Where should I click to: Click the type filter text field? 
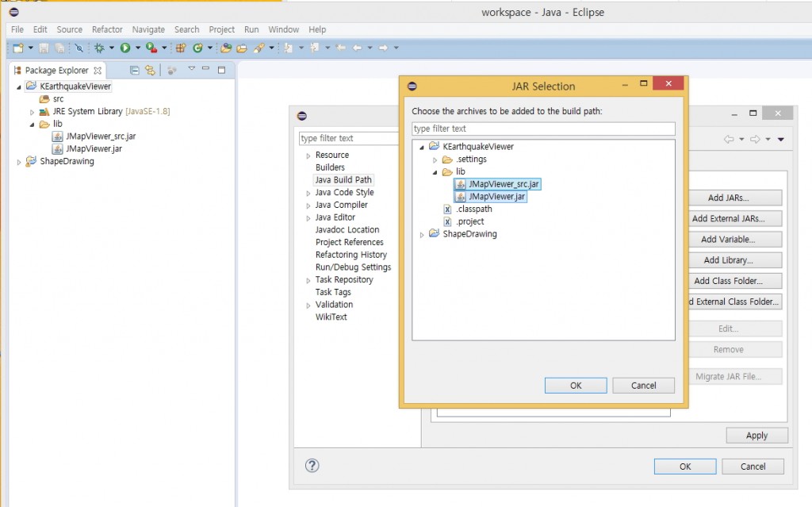pos(542,128)
